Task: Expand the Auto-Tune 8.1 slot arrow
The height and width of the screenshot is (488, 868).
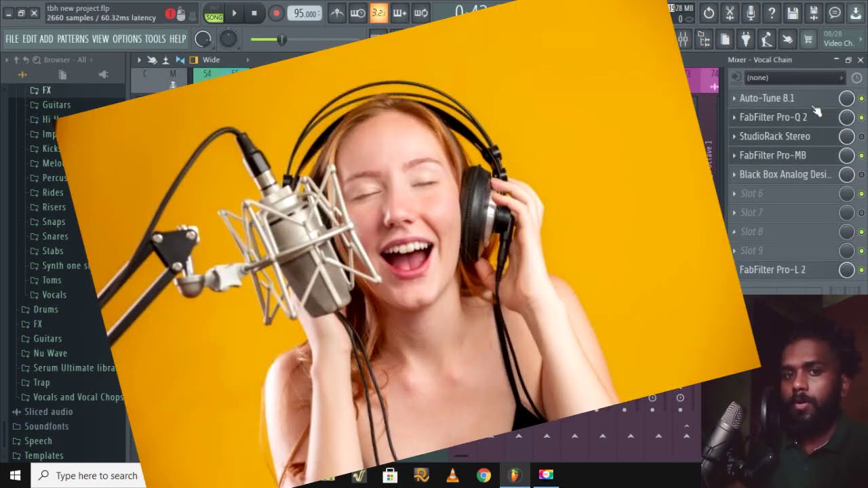Action: pos(734,98)
